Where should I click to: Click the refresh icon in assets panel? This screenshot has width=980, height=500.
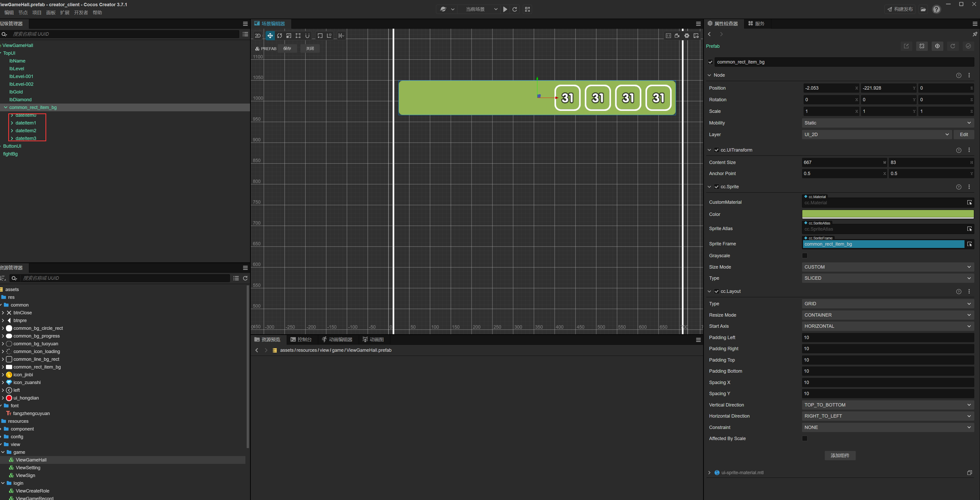245,278
